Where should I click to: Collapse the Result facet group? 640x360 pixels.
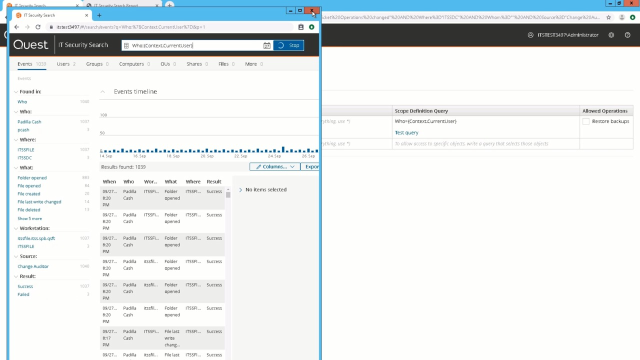tap(16, 276)
